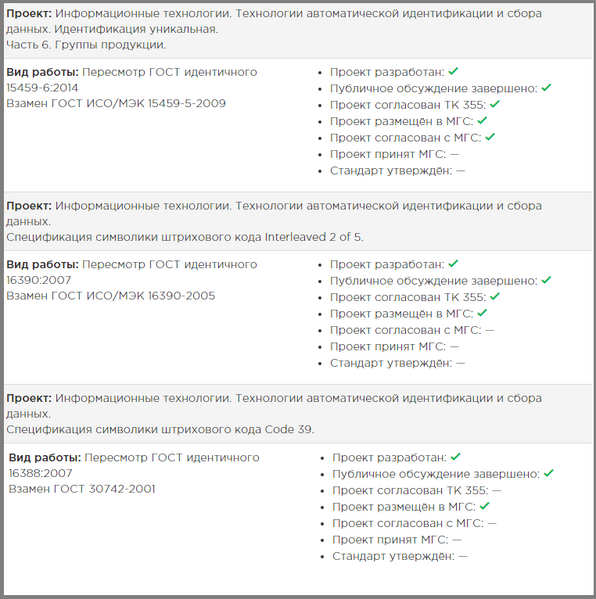Click 'Публичное обсуждение завершено' checkmark for 15459-6:2014
This screenshot has height=599, width=596.
click(546, 88)
